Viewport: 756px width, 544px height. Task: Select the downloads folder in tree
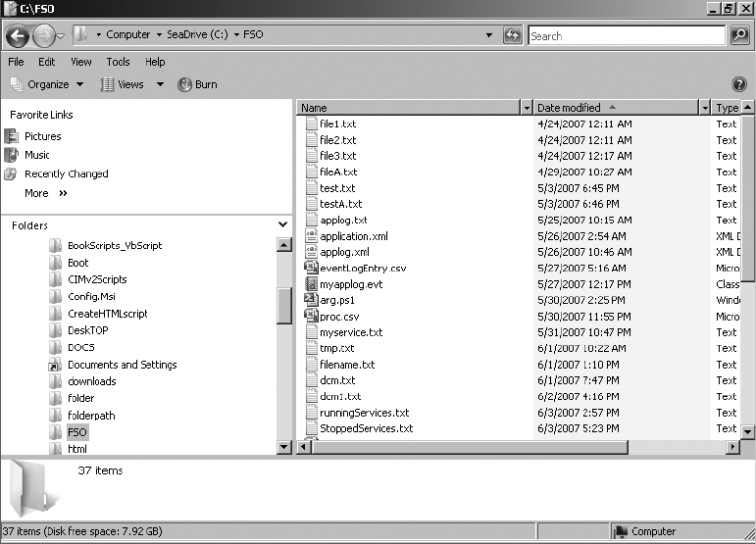(83, 381)
